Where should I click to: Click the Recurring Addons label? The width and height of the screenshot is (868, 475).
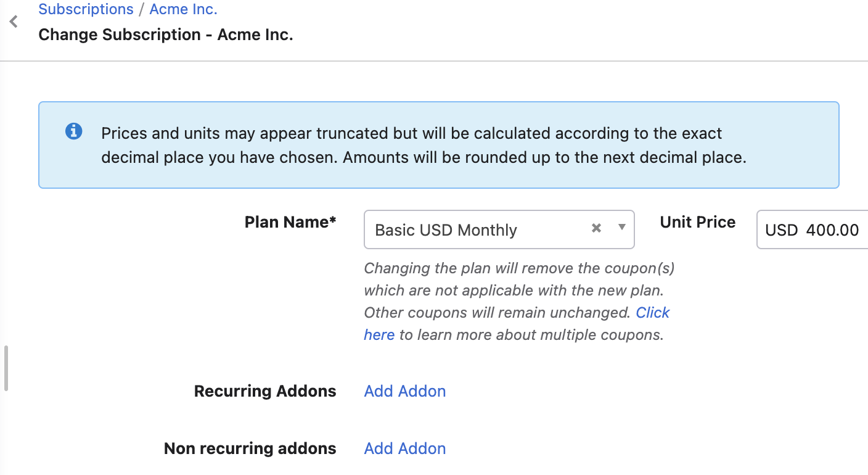265,391
